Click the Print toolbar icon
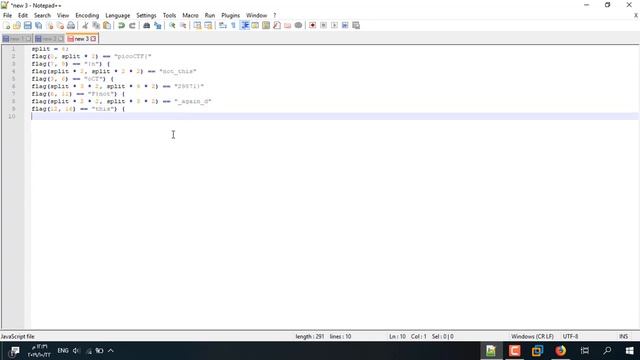 tap(71, 25)
